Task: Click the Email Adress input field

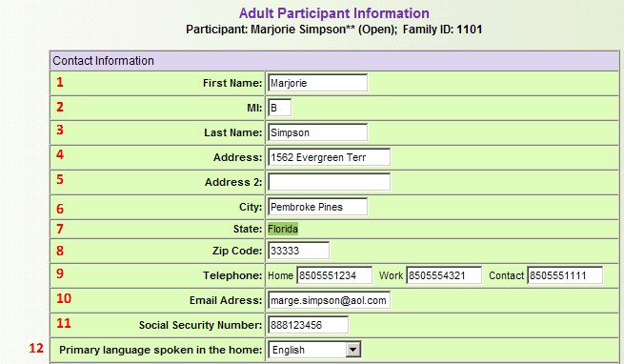Action: pyautogui.click(x=329, y=300)
